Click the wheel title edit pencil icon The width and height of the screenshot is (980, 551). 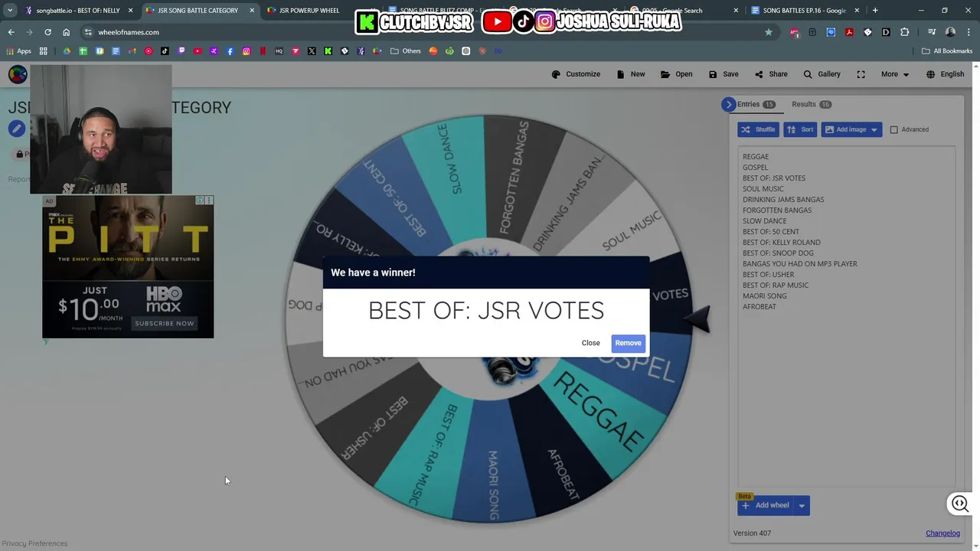(x=16, y=129)
